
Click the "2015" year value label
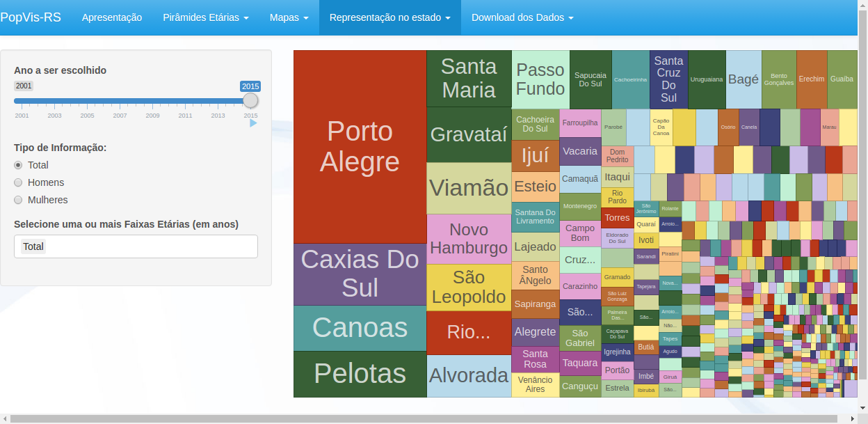pos(250,86)
